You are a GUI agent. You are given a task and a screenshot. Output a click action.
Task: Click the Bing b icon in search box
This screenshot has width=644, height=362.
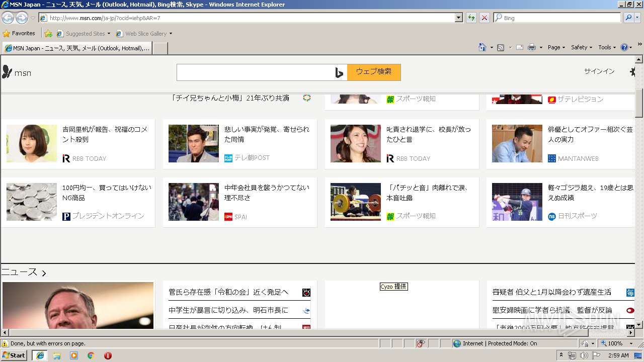point(339,72)
